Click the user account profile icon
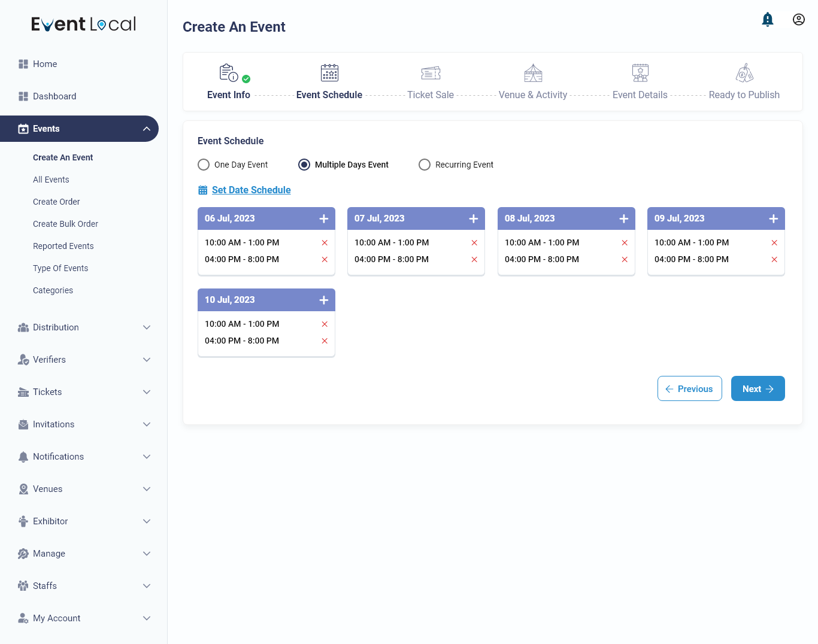The width and height of the screenshot is (818, 644). (x=799, y=19)
